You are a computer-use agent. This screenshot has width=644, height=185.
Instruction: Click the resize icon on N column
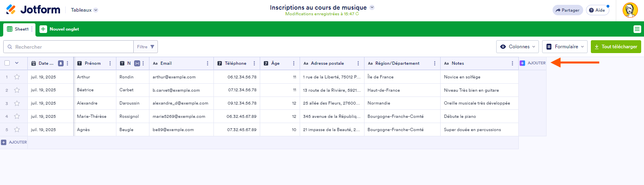(137, 64)
